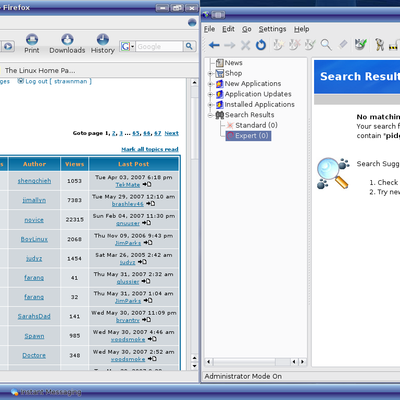Image resolution: width=400 pixels, height=400 pixels.
Task: Click the Firefox search magnifier button
Action: (x=189, y=46)
